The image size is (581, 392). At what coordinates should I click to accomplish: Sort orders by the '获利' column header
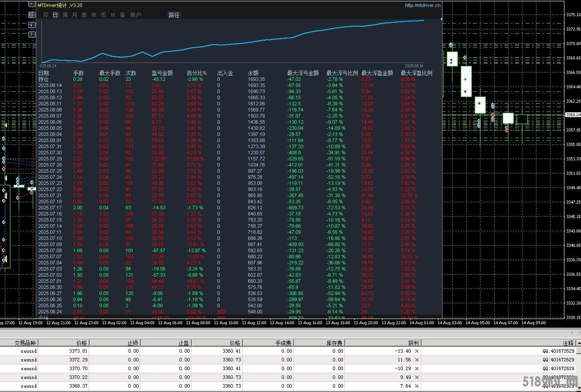click(x=413, y=343)
